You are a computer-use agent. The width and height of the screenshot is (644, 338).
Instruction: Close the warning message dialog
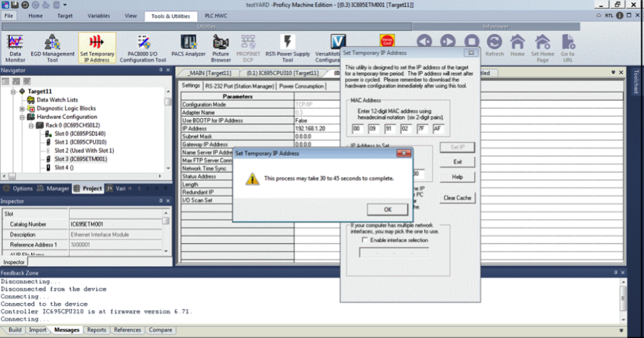(x=404, y=153)
